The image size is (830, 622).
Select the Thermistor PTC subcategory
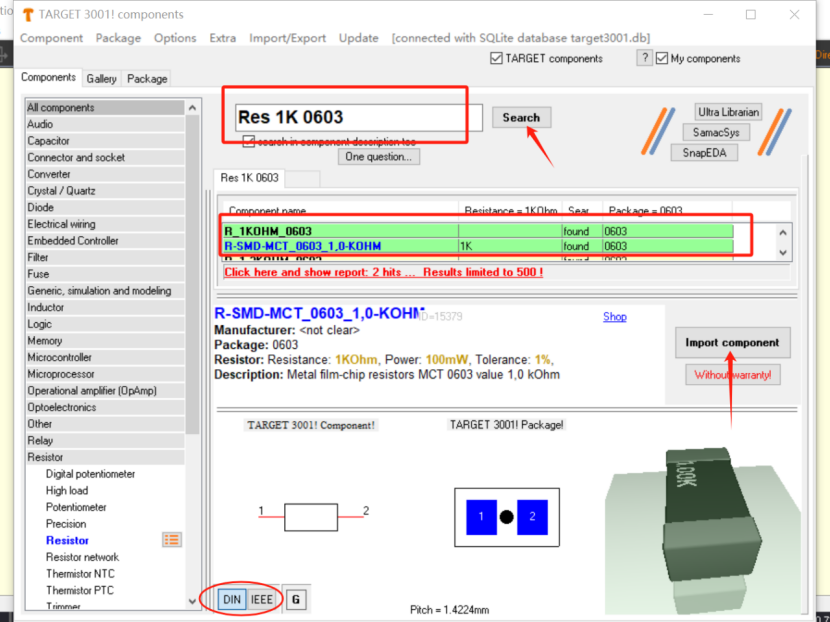tap(80, 590)
